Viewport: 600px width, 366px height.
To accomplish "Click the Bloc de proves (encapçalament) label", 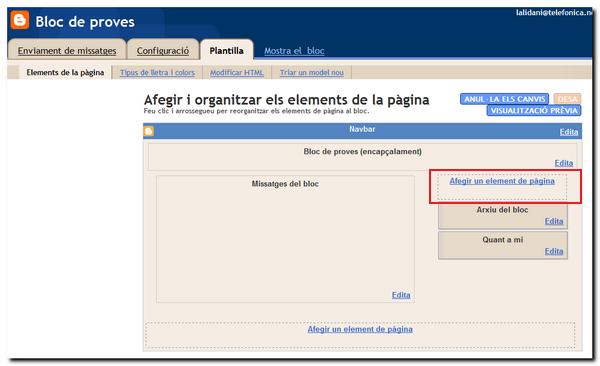I will (362, 152).
